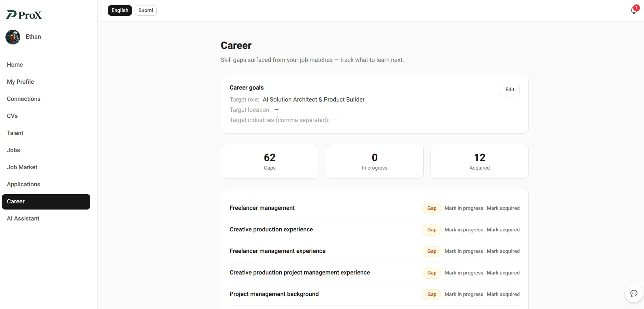This screenshot has height=309, width=644.
Task: Click 'AI Solution Architect & Product Builder' text
Action: 313,99
